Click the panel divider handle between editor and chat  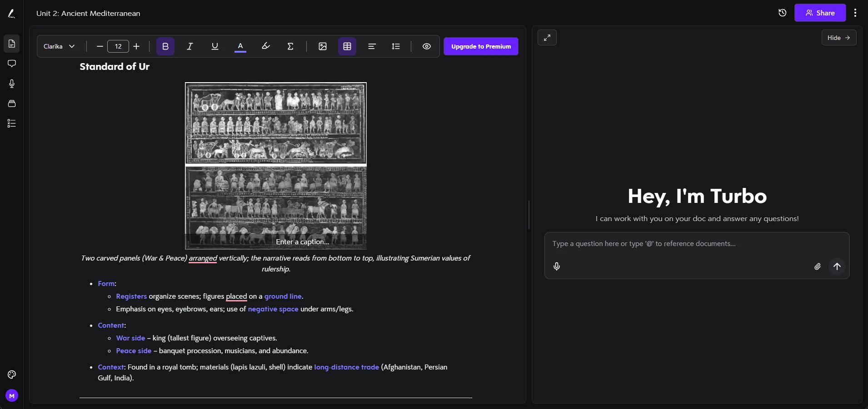[x=529, y=214]
